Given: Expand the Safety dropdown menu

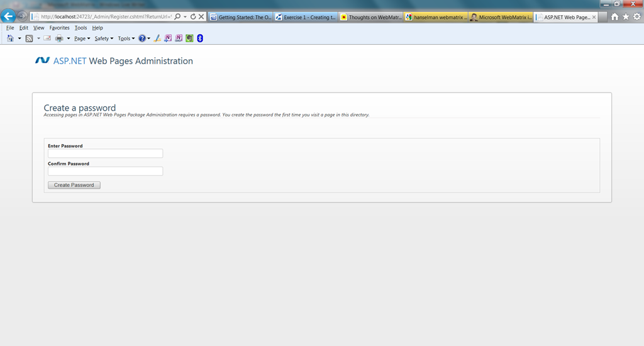Looking at the screenshot, I should pyautogui.click(x=104, y=38).
